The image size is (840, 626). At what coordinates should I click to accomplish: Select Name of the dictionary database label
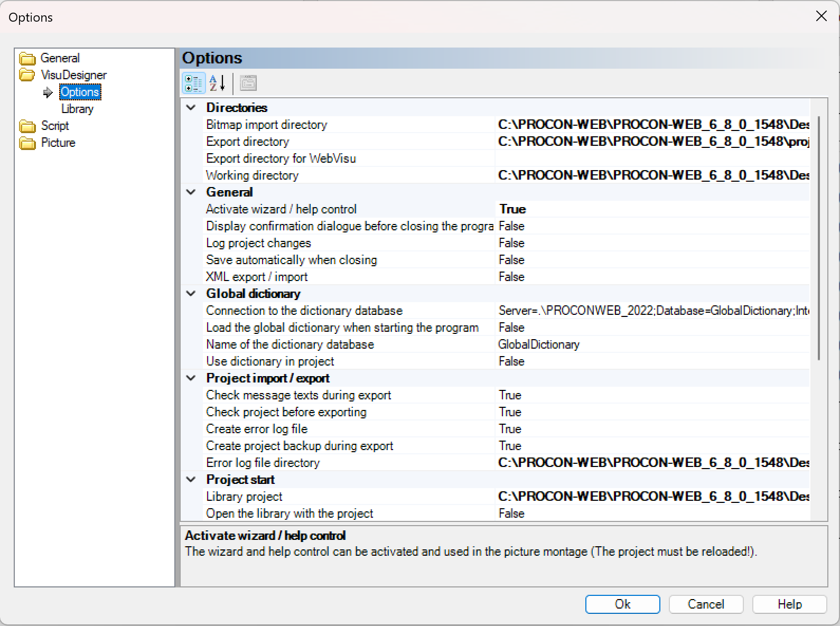290,344
